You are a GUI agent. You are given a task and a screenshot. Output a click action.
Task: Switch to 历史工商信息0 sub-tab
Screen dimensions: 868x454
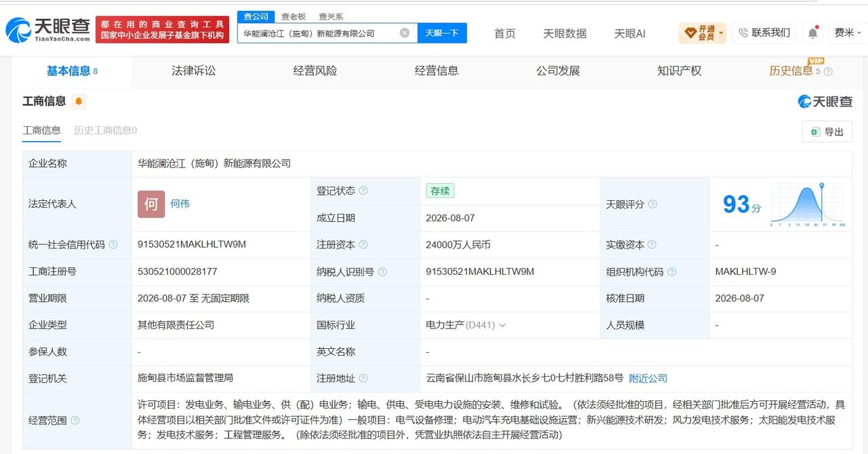coord(105,130)
